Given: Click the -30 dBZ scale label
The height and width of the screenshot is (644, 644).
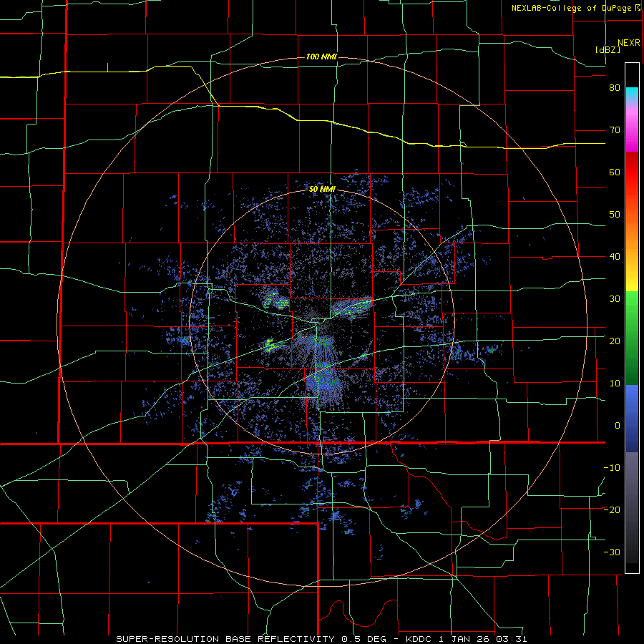Looking at the screenshot, I should point(612,552).
